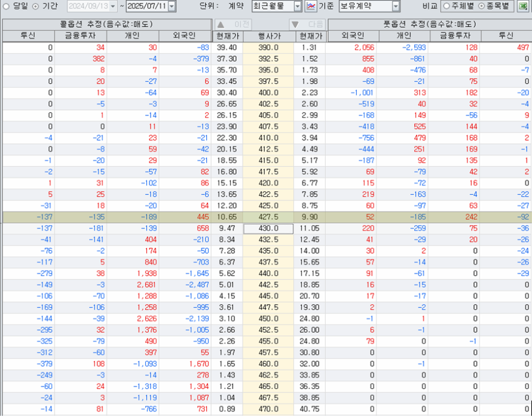532x417 pixels.
Task: Select the 기간 radio button
Action: point(35,6)
